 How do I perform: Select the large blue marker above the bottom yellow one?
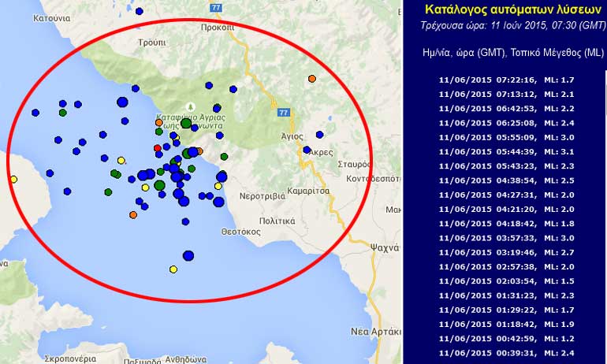point(188,255)
